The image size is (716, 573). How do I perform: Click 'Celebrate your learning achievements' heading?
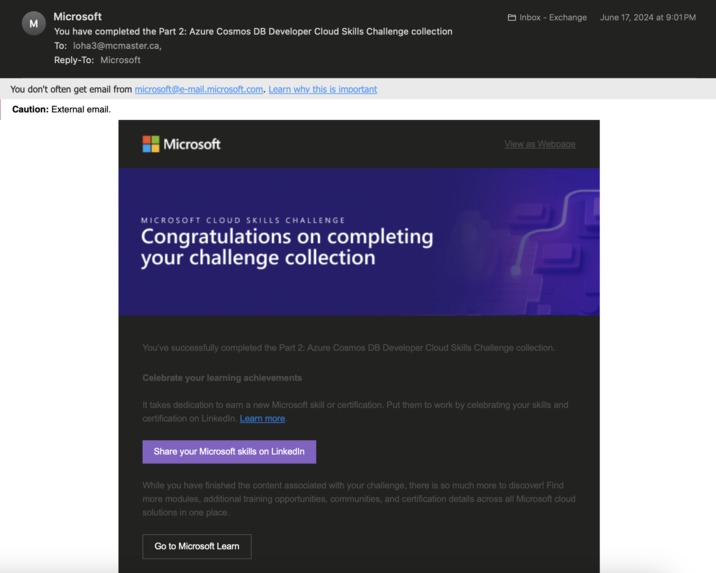pyautogui.click(x=222, y=378)
